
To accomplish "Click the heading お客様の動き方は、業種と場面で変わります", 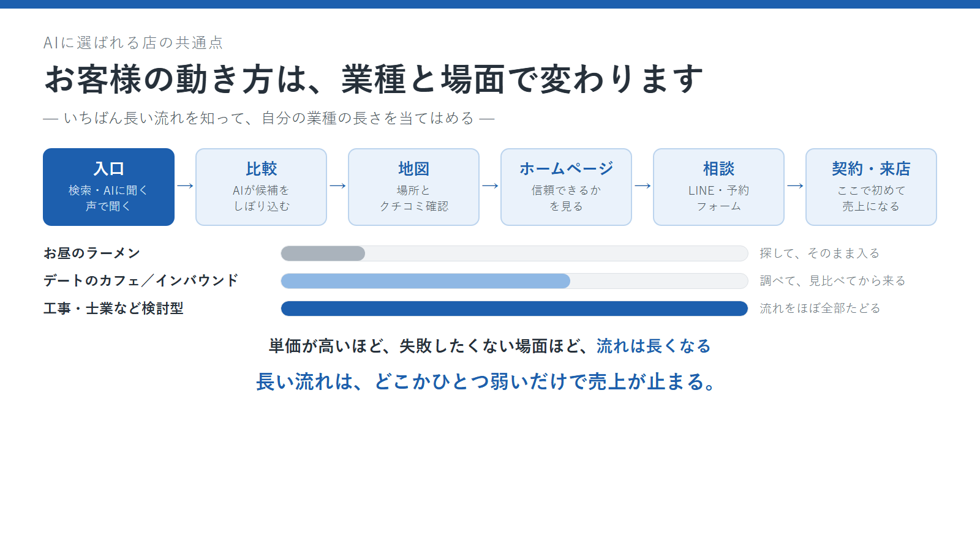I will (x=374, y=79).
